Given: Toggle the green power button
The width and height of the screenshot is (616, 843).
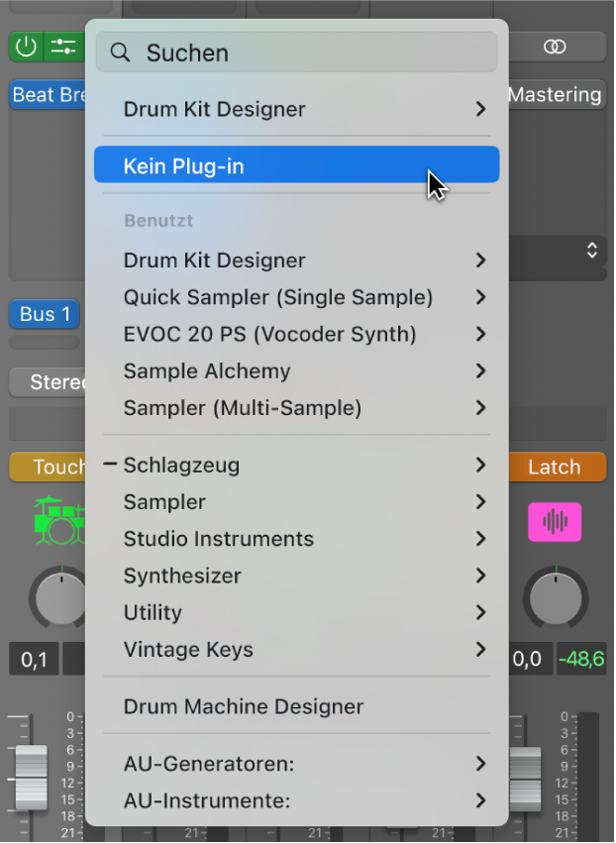Looking at the screenshot, I should [26, 47].
